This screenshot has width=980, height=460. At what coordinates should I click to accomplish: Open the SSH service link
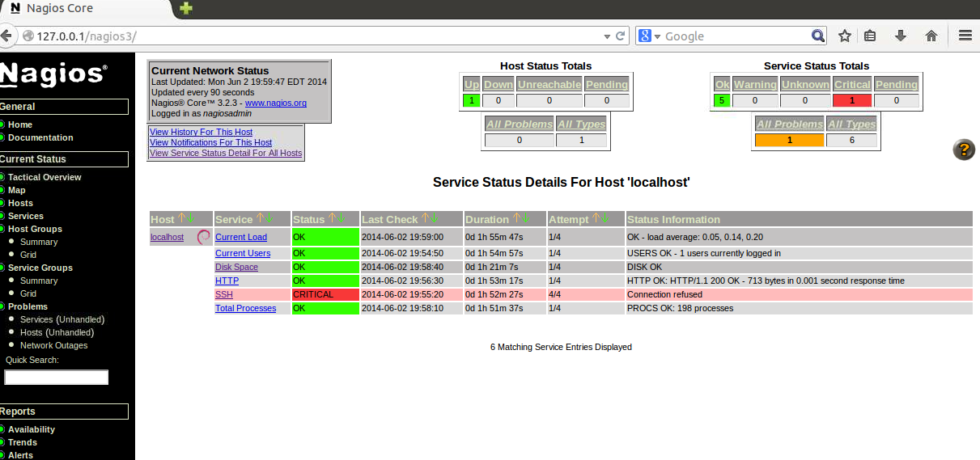[223, 294]
